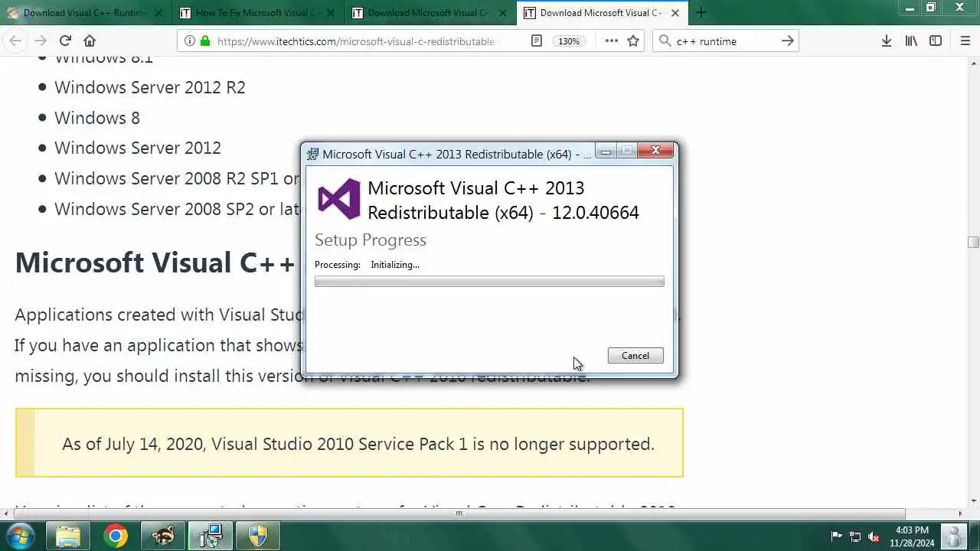Click the 'Windows Server 2012' list item
The image size is (980, 551).
tap(138, 148)
